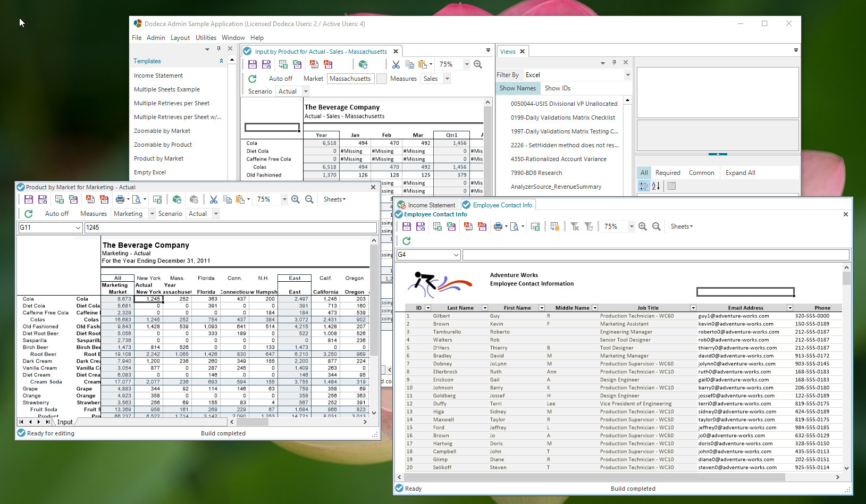The height and width of the screenshot is (504, 866).
Task: Click formula bar showing 1245
Action: pos(231,228)
